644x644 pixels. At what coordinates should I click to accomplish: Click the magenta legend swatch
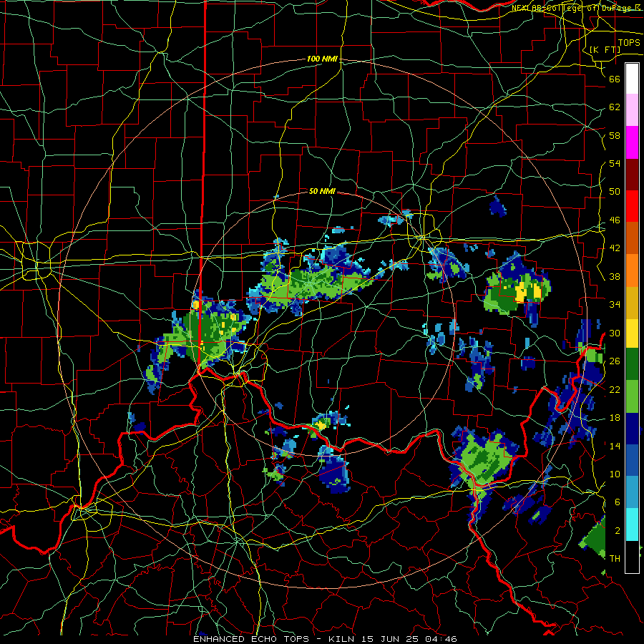coord(632,142)
